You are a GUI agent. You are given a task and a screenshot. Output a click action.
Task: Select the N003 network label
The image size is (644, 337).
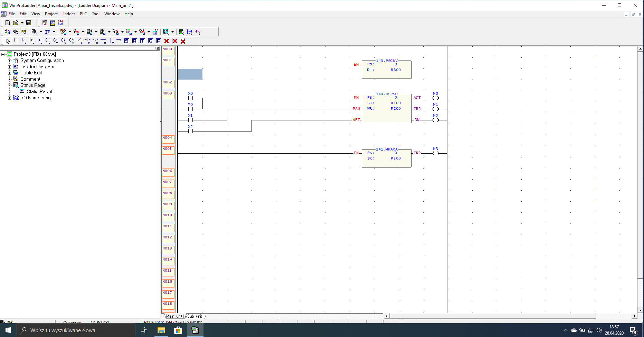168,95
